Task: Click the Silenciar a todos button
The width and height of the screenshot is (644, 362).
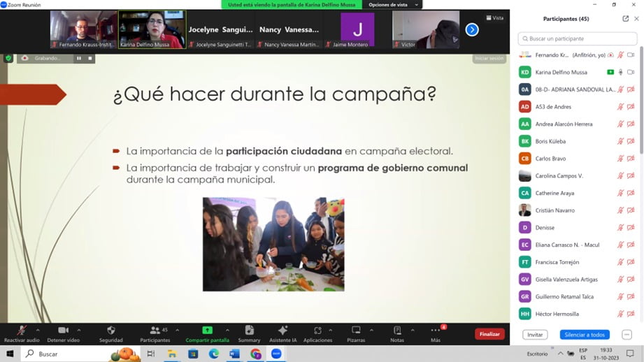Action: click(x=585, y=335)
